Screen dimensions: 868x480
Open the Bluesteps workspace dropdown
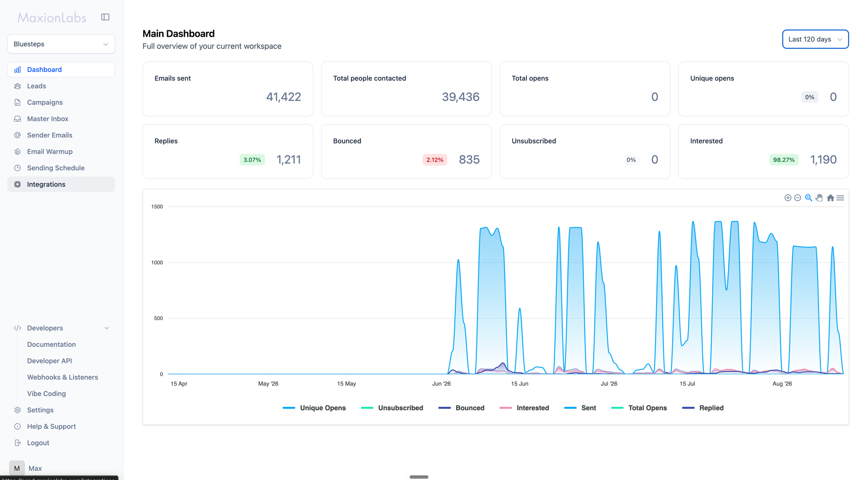[61, 44]
